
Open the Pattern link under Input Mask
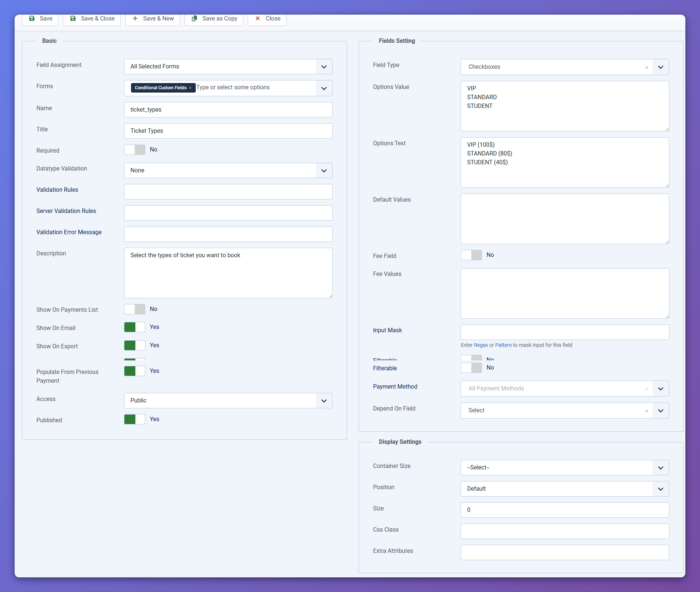(503, 345)
